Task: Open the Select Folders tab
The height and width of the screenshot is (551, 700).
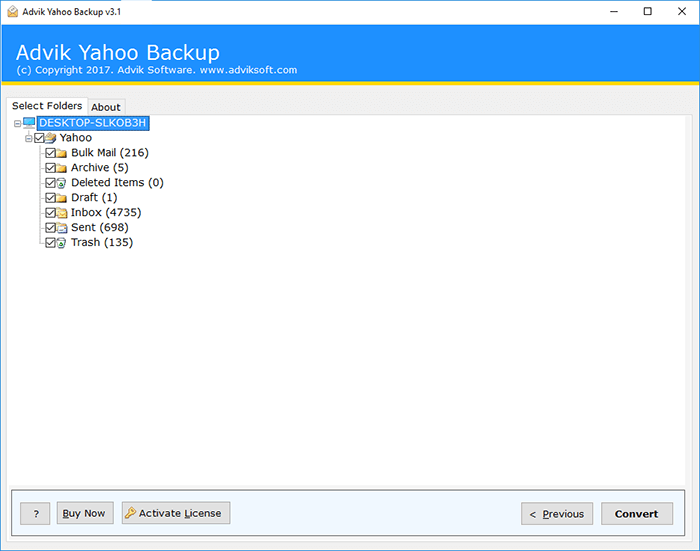Action: coord(47,106)
